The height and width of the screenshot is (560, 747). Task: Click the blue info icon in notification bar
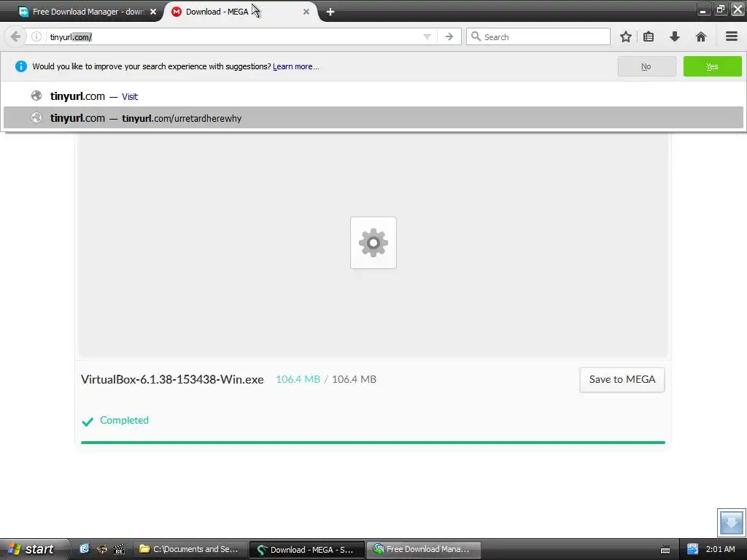(x=21, y=66)
